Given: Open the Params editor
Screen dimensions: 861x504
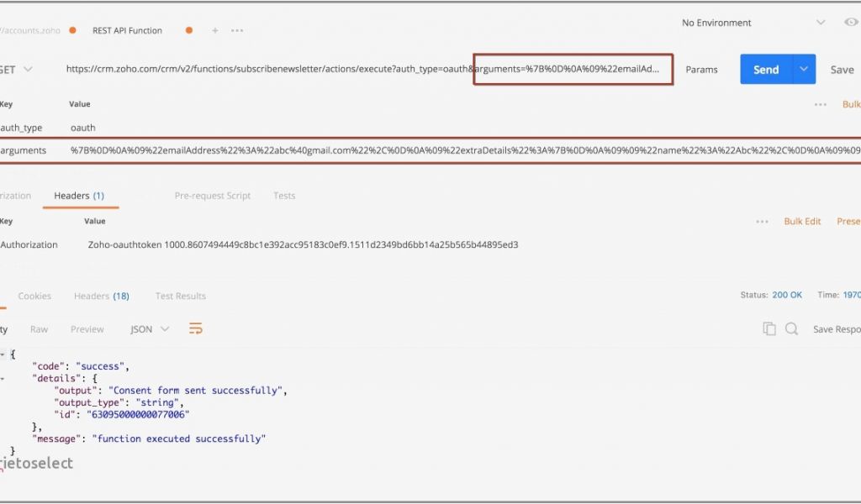Looking at the screenshot, I should click(701, 70).
